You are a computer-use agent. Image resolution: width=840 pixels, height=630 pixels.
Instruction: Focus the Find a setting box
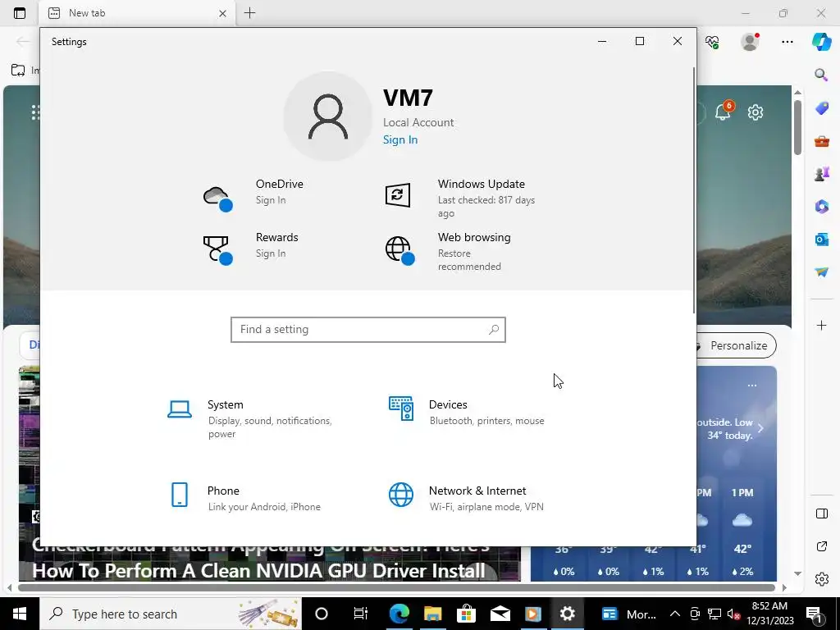click(368, 330)
